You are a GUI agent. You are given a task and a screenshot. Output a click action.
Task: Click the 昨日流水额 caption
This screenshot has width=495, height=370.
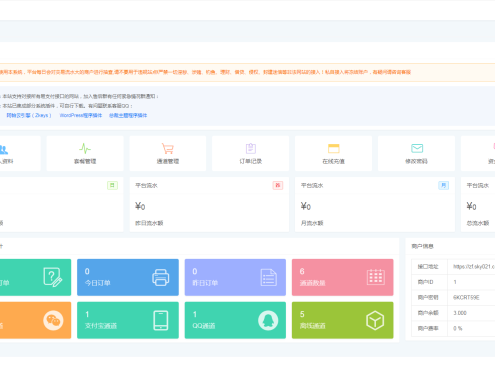(149, 223)
